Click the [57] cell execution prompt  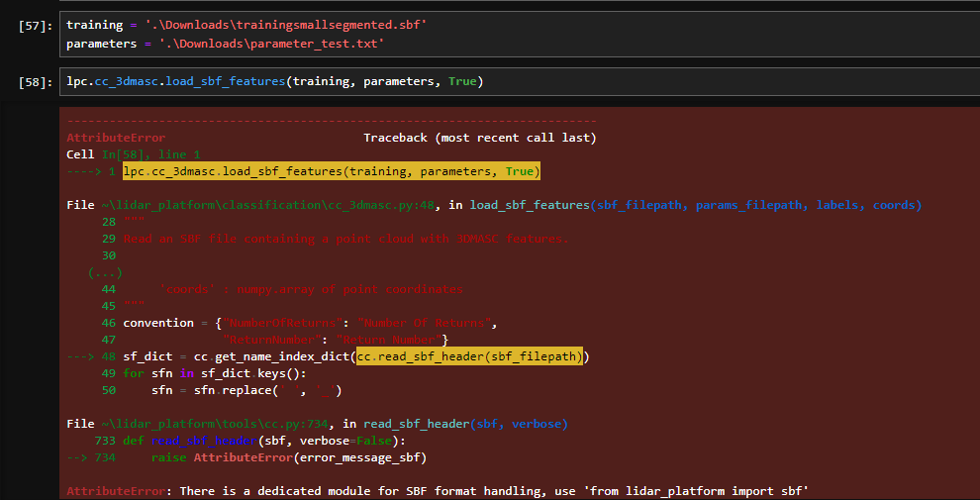click(x=36, y=25)
